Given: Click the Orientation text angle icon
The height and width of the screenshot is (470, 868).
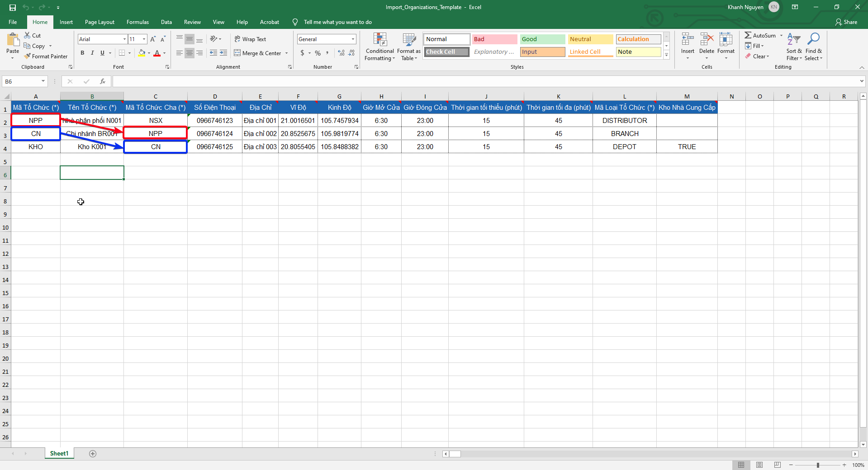Looking at the screenshot, I should point(214,39).
